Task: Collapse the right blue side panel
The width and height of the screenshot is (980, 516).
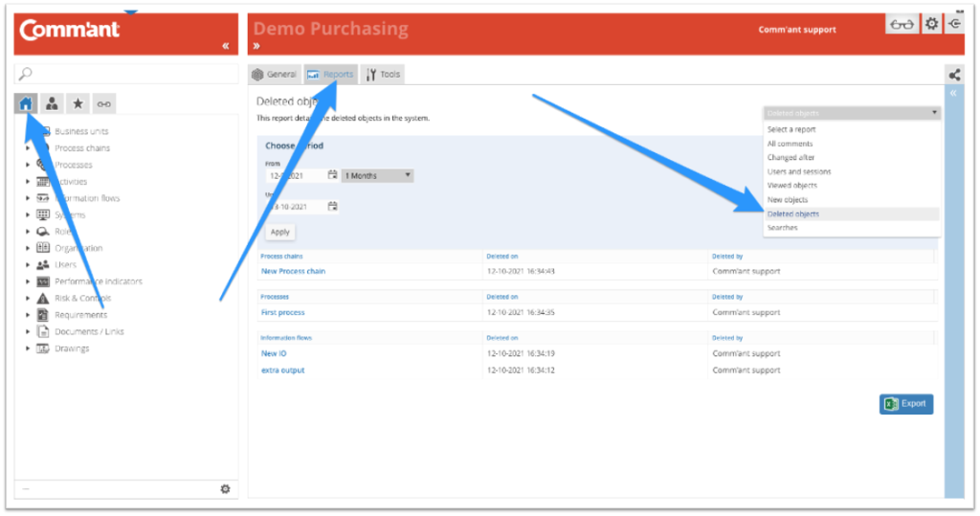Action: click(953, 94)
